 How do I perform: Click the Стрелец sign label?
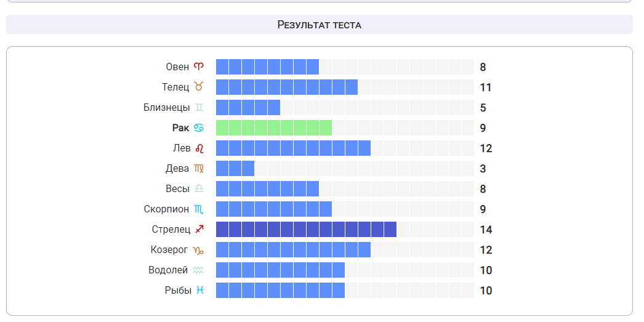click(171, 229)
